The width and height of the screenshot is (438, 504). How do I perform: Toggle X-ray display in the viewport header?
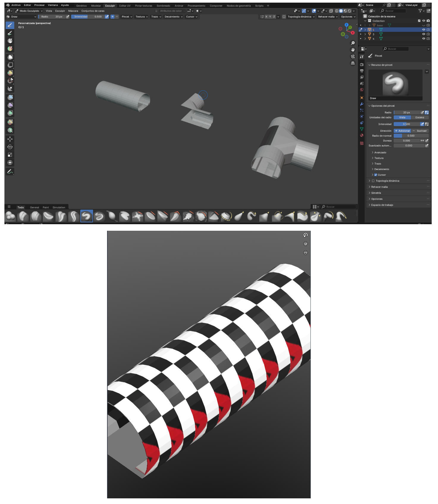pyautogui.click(x=331, y=11)
